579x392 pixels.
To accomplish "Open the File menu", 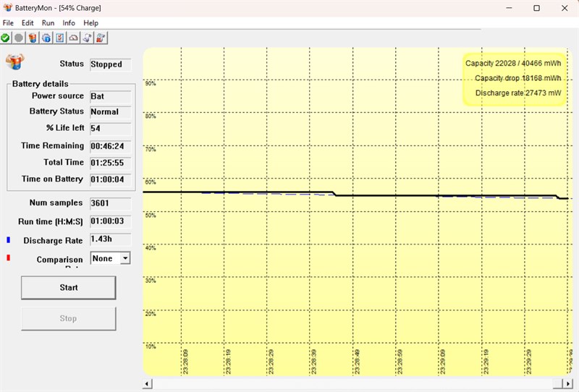I will pos(9,23).
